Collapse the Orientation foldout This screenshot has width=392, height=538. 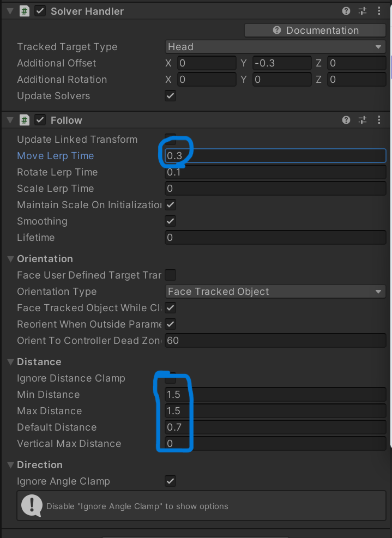(x=10, y=259)
